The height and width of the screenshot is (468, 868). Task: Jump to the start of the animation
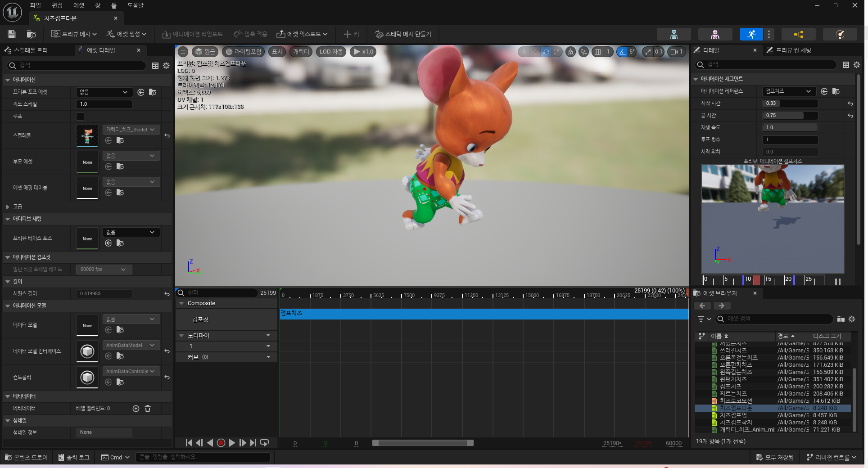tap(189, 443)
